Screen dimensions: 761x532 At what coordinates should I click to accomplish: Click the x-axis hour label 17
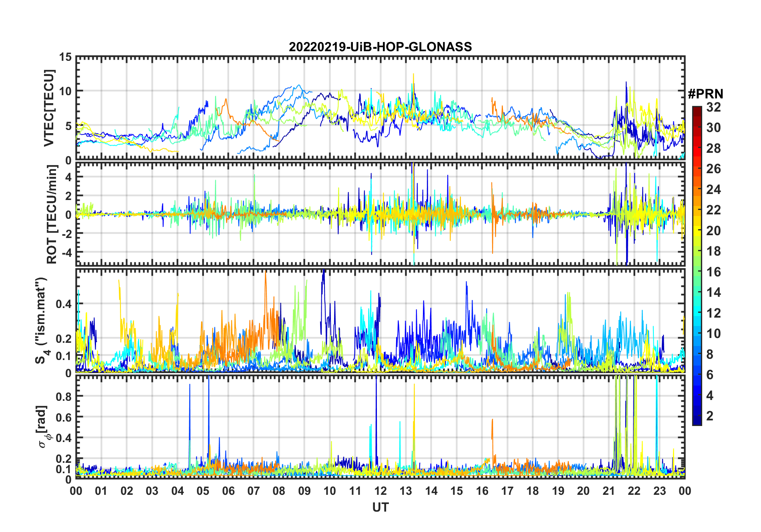pyautogui.click(x=507, y=491)
